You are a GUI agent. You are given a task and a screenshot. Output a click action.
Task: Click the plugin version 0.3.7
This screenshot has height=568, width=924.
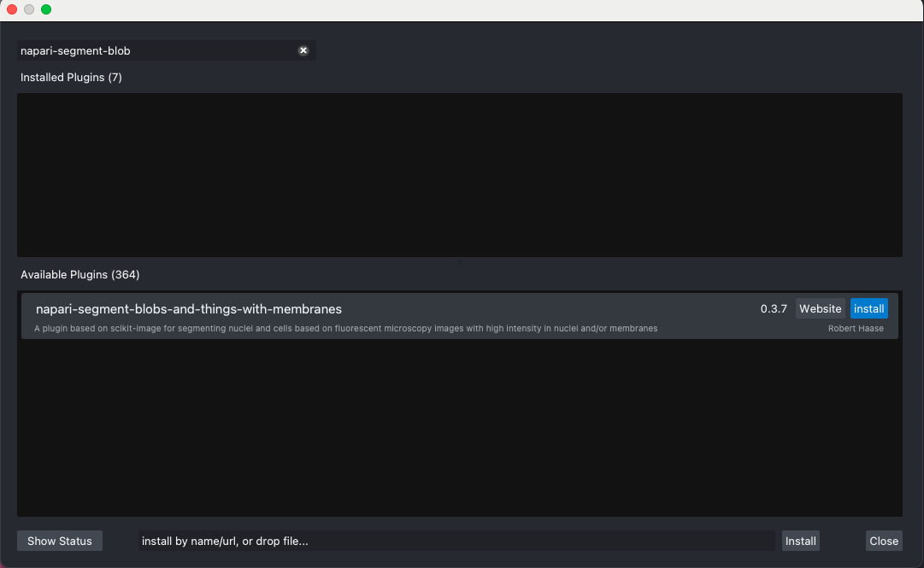click(774, 309)
